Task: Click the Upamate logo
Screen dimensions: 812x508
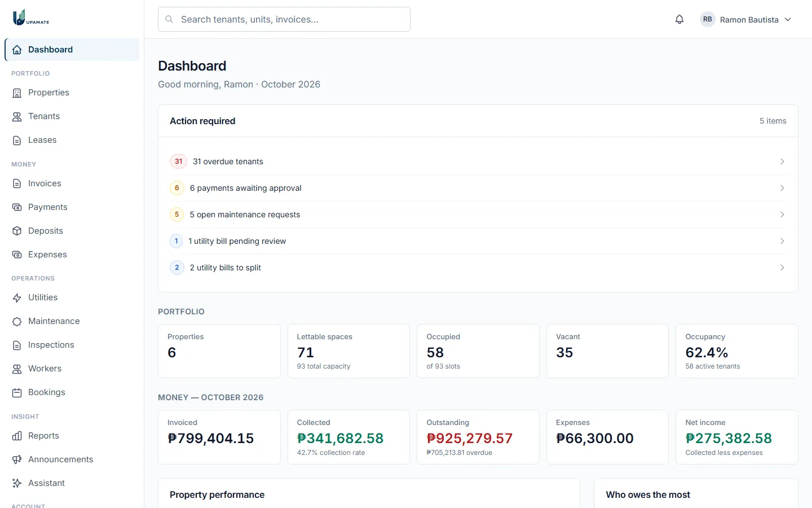Action: (31, 17)
